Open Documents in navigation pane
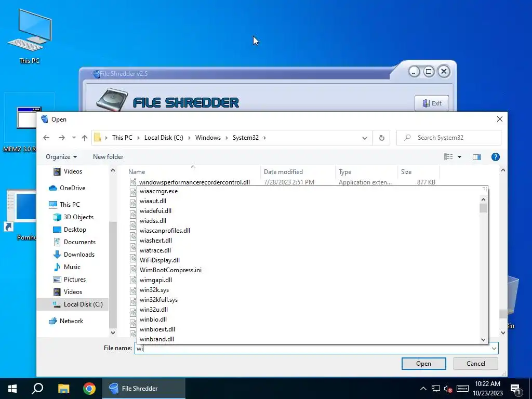The height and width of the screenshot is (399, 532). (74, 242)
